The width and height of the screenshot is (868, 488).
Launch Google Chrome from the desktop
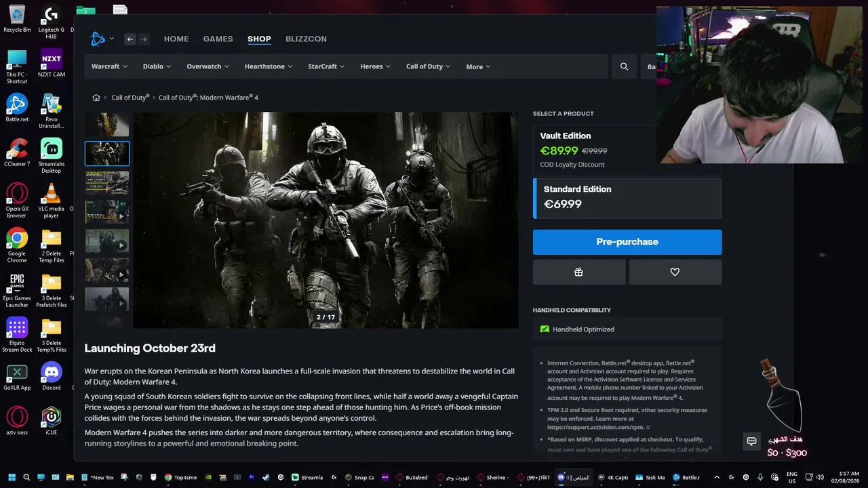click(17, 245)
